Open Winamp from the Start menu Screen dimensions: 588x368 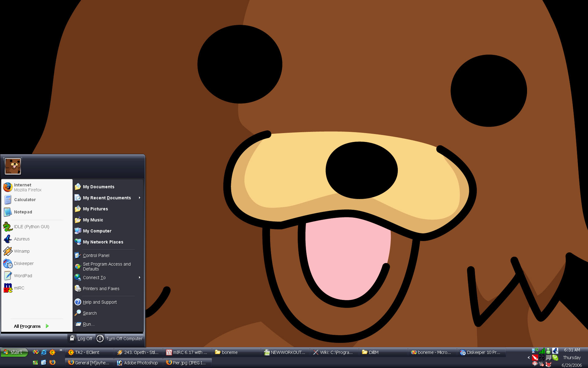pos(36,251)
